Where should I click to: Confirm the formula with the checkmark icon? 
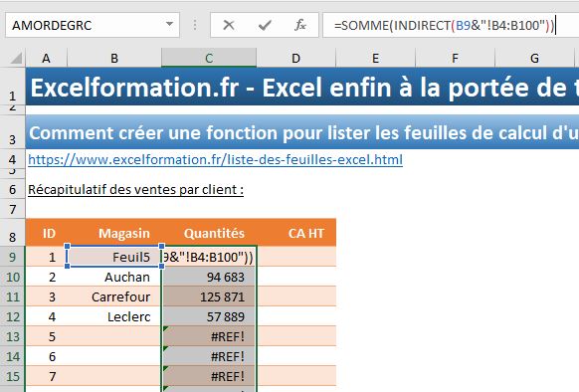(265, 25)
